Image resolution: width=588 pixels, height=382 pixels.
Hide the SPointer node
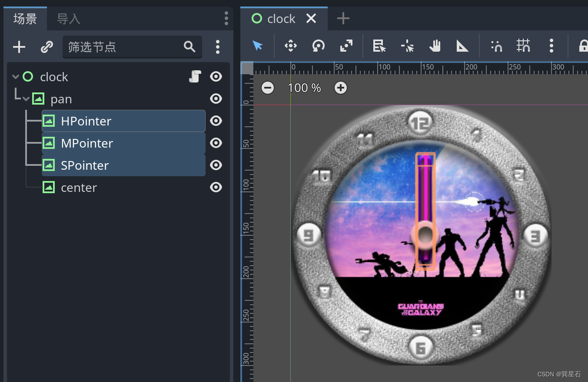pos(216,165)
